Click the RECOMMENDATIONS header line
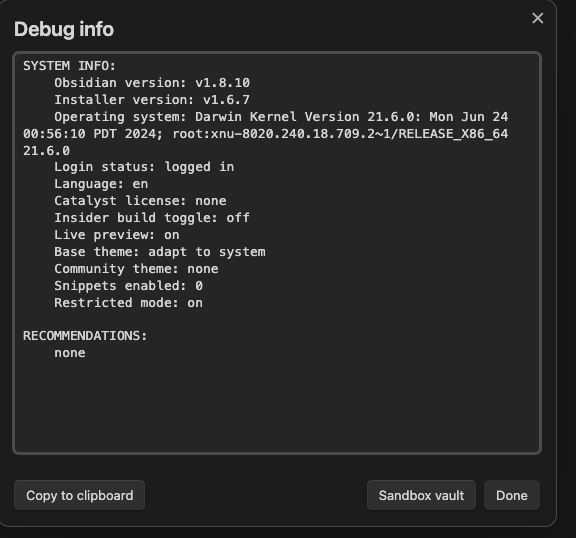The width and height of the screenshot is (576, 538). coord(85,336)
